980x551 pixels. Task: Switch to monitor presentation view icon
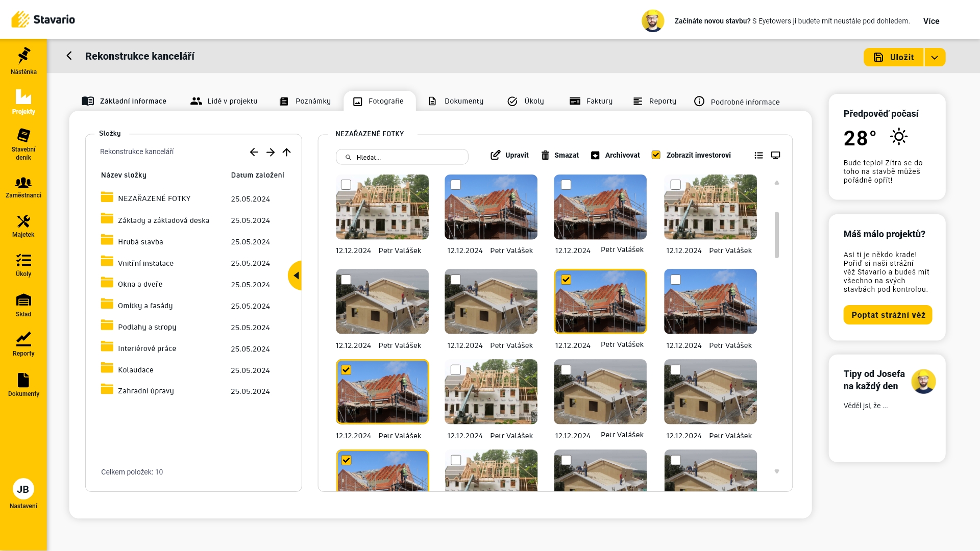point(775,156)
